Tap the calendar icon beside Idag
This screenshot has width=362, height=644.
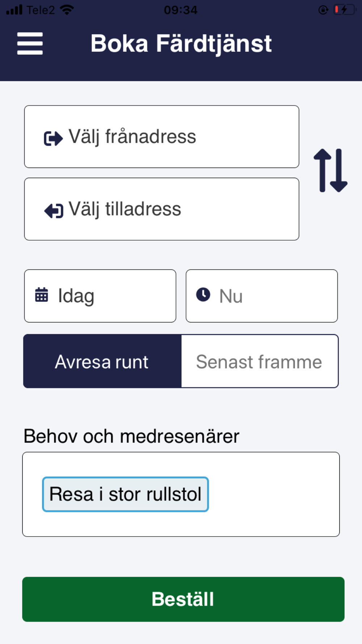(x=42, y=294)
